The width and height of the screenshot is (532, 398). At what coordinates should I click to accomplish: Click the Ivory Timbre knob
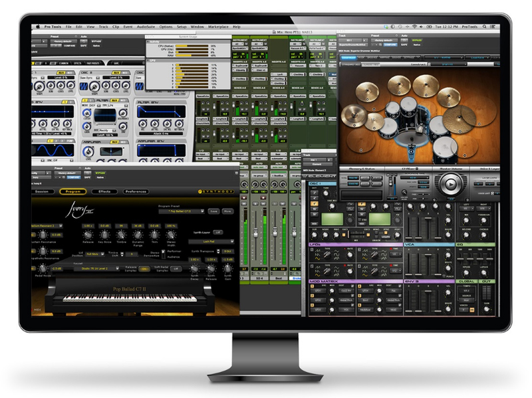(121, 235)
